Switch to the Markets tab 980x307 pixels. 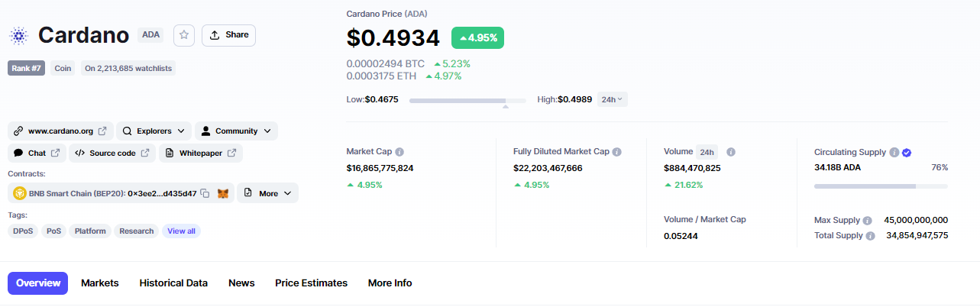click(x=100, y=283)
